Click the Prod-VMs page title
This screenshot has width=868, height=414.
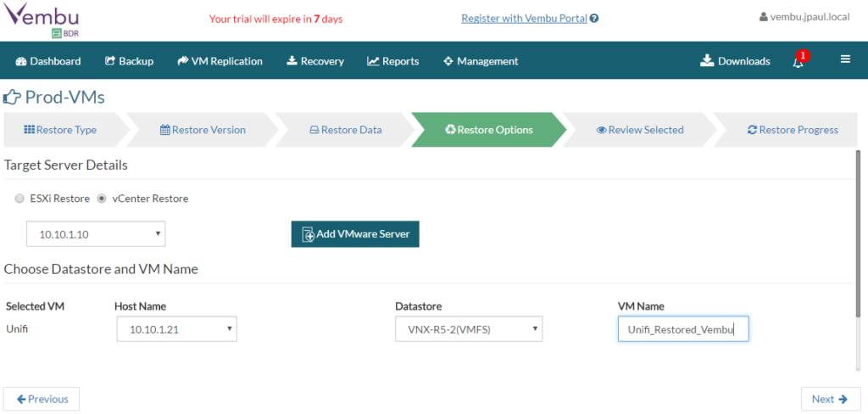coord(64,98)
